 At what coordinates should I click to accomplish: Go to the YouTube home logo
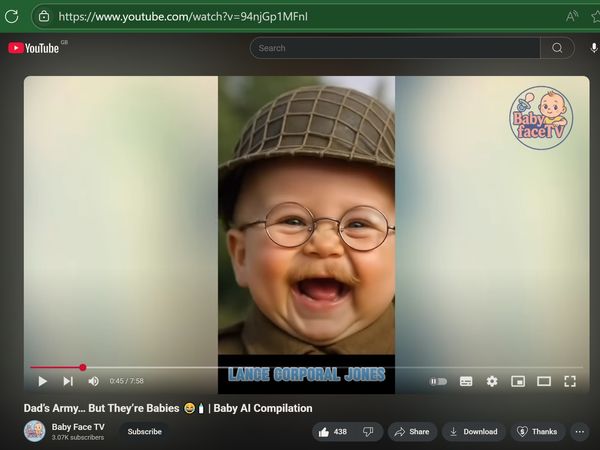coord(34,48)
